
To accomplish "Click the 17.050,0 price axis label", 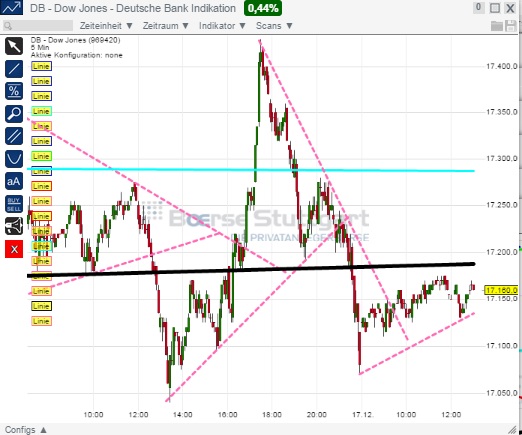I will [x=502, y=393].
